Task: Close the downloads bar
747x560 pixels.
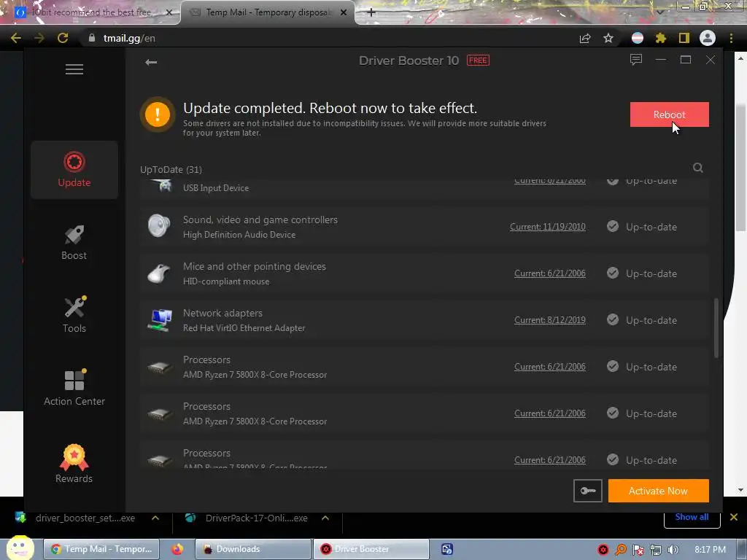Action: [734, 517]
